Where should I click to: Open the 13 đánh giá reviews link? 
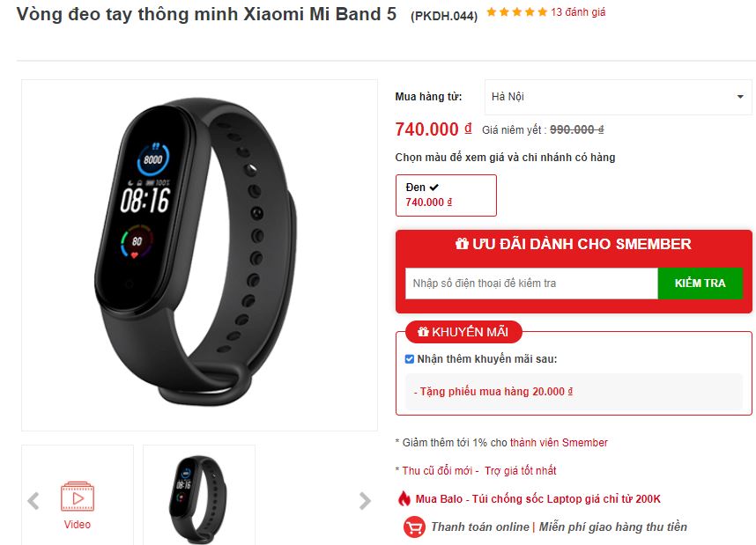[x=578, y=12]
